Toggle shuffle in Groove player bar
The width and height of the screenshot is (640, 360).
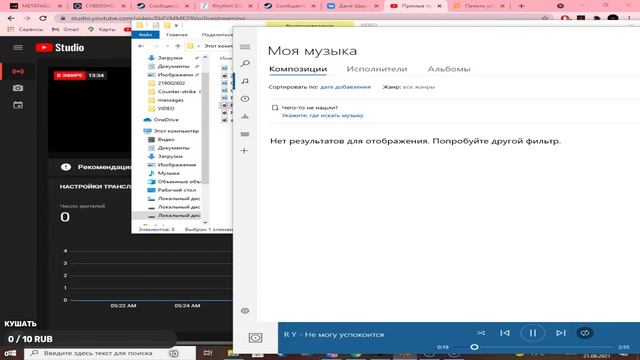[481, 333]
